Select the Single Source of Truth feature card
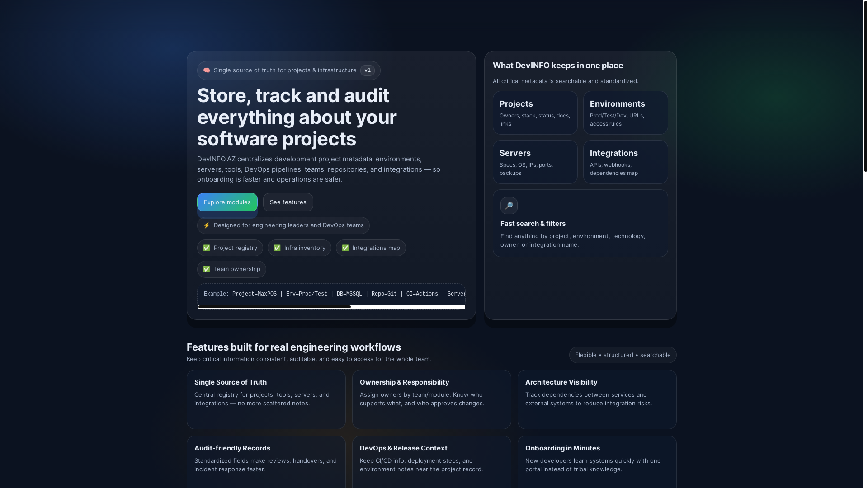This screenshot has height=488, width=868. (x=266, y=399)
